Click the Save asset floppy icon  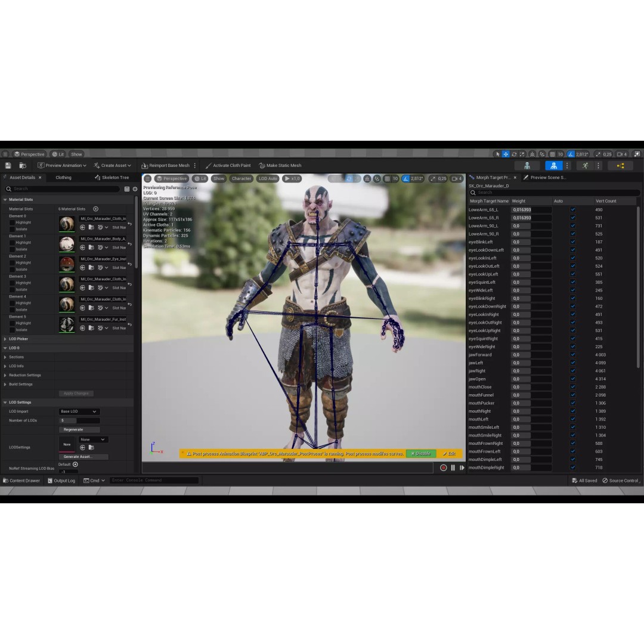[8, 166]
